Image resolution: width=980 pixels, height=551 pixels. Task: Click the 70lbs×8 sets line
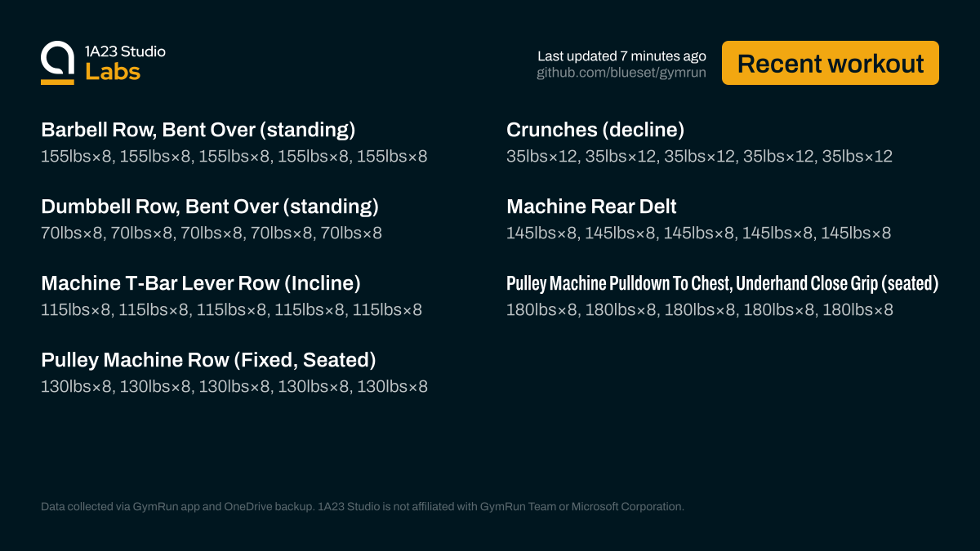pyautogui.click(x=212, y=233)
